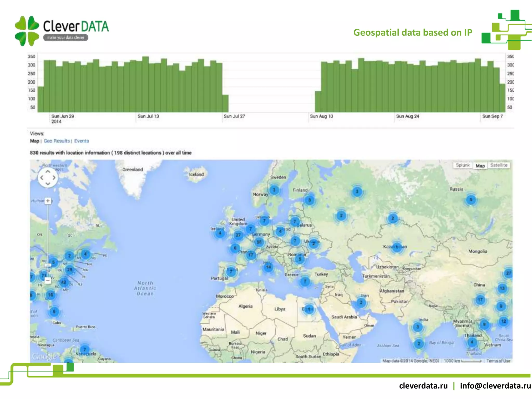Click the 16 cluster marker in southeastern US

[50, 295]
